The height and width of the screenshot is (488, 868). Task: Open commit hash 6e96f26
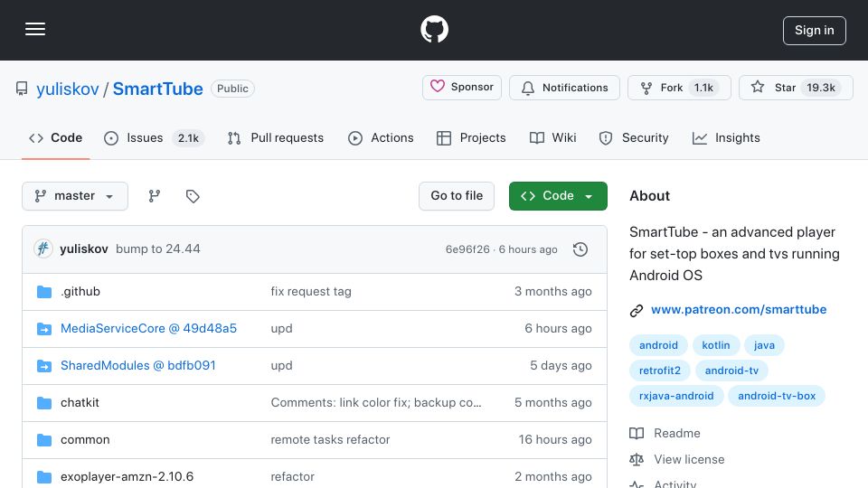[x=467, y=249]
